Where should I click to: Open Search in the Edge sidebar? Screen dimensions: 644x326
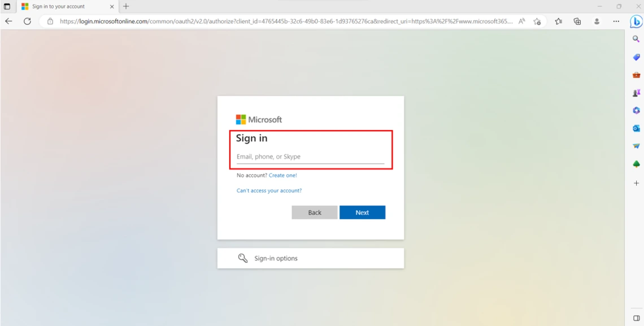(x=636, y=39)
